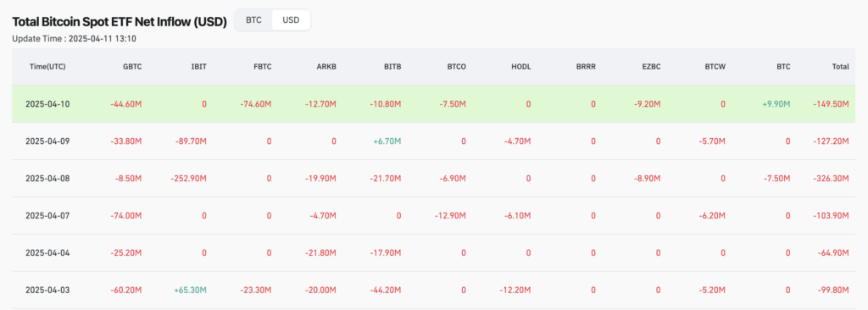Viewport: 868px width, 310px height.
Task: Click the BTCO column header
Action: coord(456,66)
